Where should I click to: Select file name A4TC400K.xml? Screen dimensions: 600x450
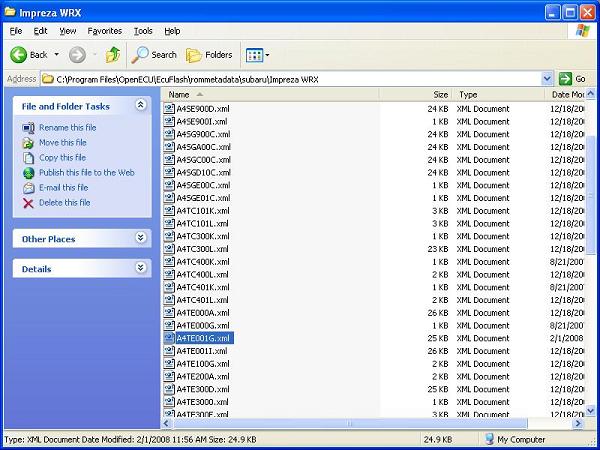click(x=203, y=262)
